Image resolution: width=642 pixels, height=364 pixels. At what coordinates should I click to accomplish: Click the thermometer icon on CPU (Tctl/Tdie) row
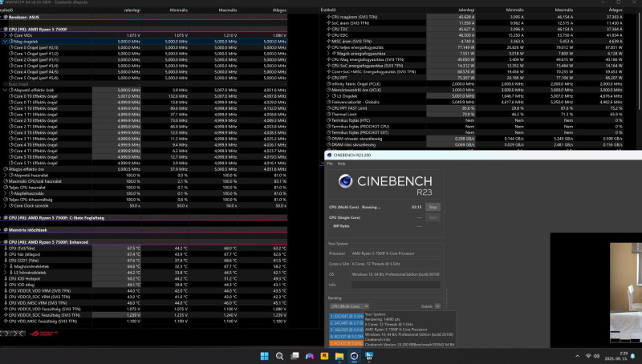(x=6, y=249)
